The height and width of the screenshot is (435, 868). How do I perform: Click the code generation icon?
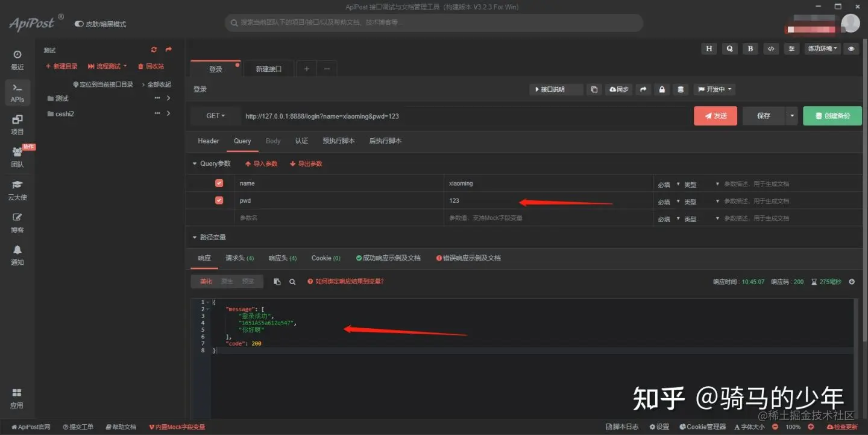point(770,49)
